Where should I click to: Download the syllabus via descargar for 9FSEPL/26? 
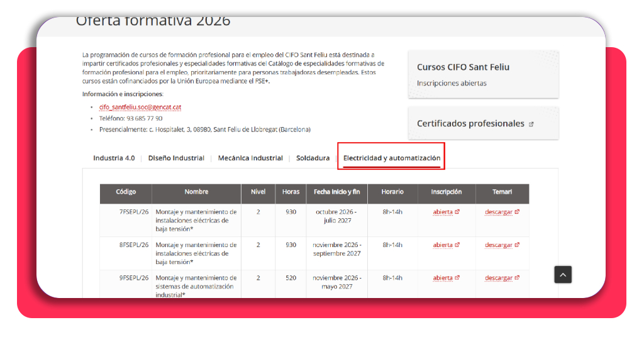point(499,278)
